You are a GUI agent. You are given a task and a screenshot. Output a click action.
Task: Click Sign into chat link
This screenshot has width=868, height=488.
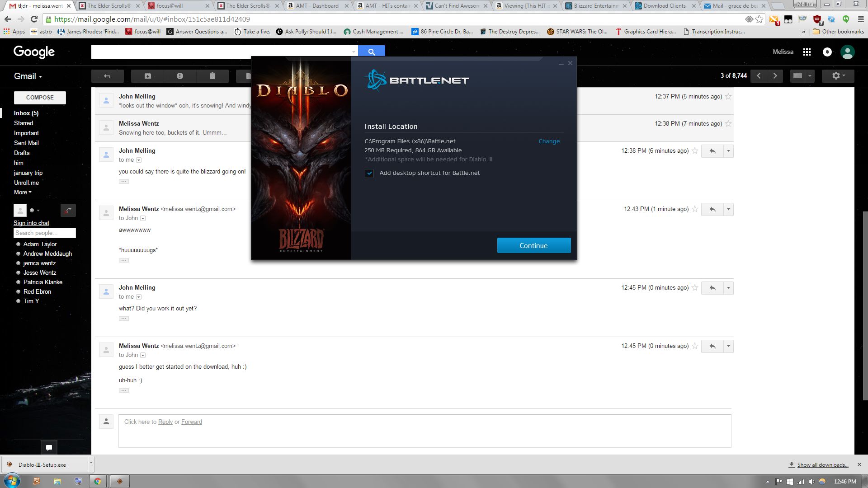(31, 223)
